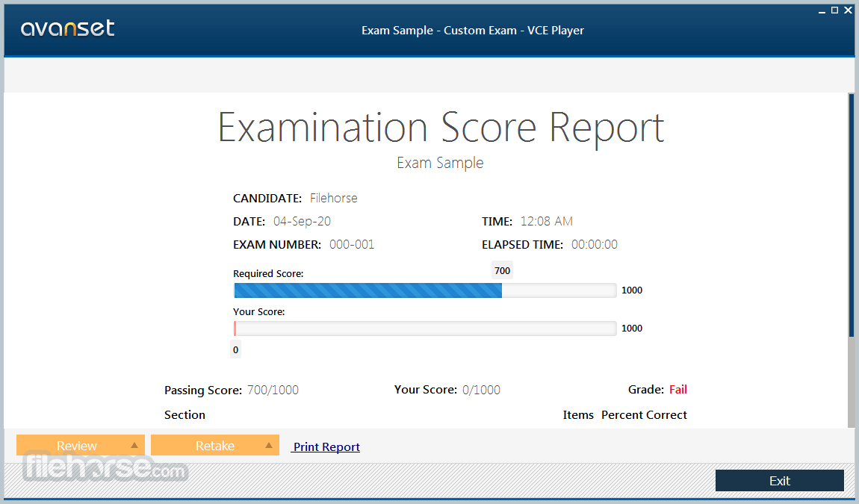Screen dimensions: 859x504
Task: Exit the score report
Action: 780,480
